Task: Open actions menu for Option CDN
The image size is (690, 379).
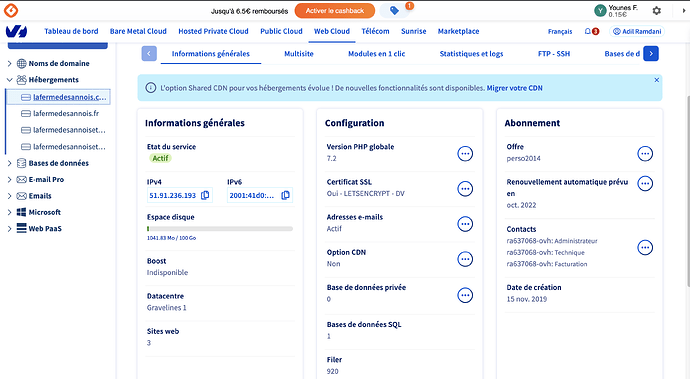Action: pos(465,259)
